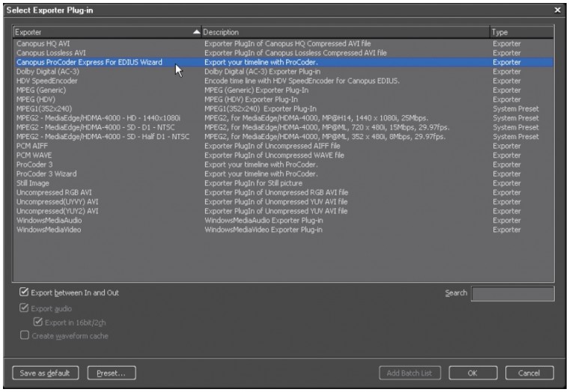Toggle the Export between In and Out checkbox
Viewport: 569px width, 392px height.
pos(24,292)
